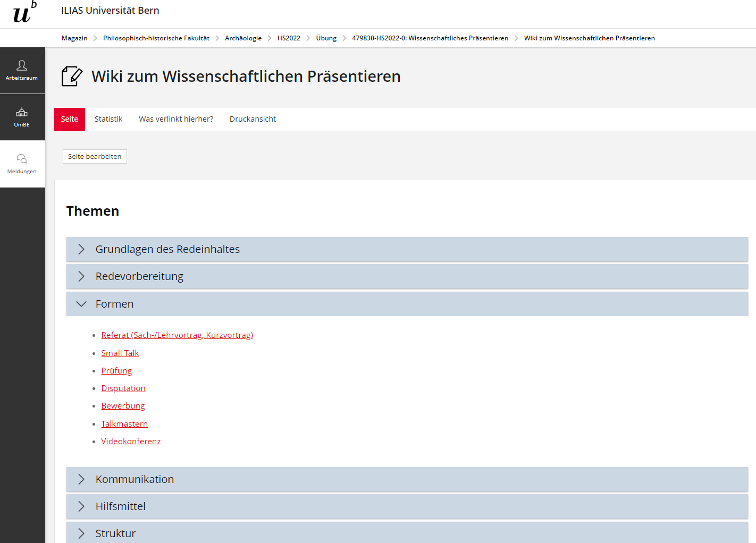The width and height of the screenshot is (756, 543).
Task: Click the page title 'Wiki zum Wissenschaftlichen Präsentieren'
Action: coord(246,77)
